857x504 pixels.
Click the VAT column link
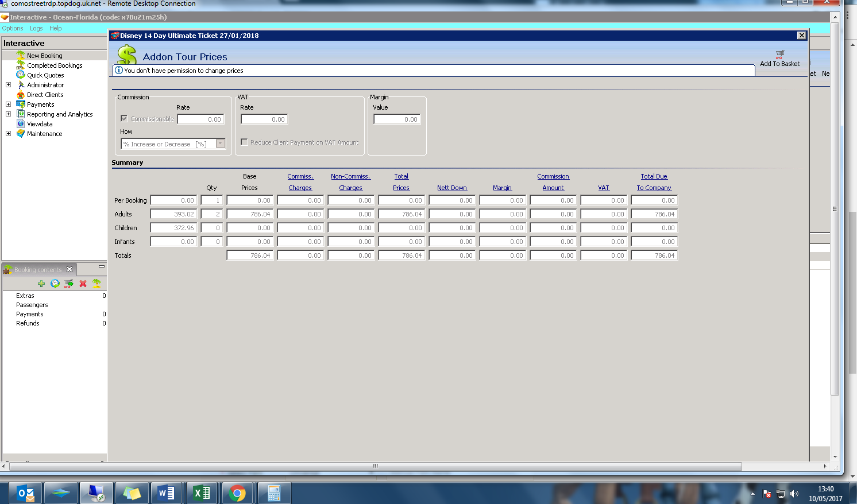(x=604, y=188)
